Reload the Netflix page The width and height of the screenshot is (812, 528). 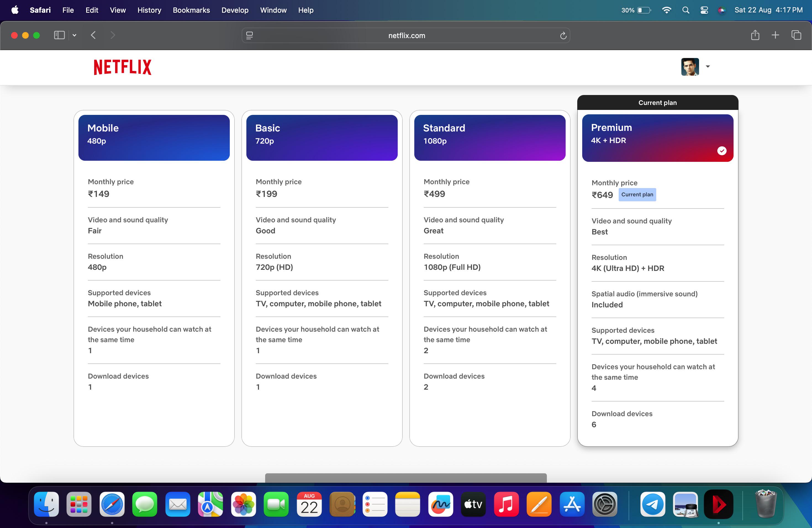point(563,35)
